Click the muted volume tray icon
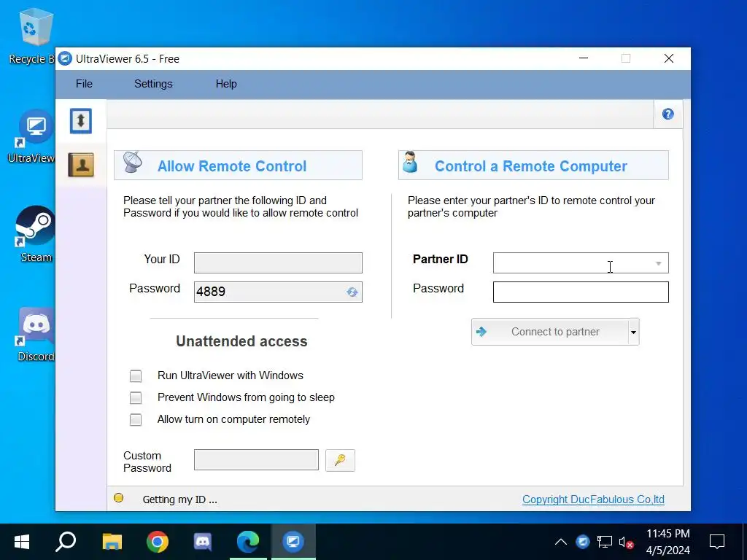This screenshot has width=747, height=560. coord(626,542)
